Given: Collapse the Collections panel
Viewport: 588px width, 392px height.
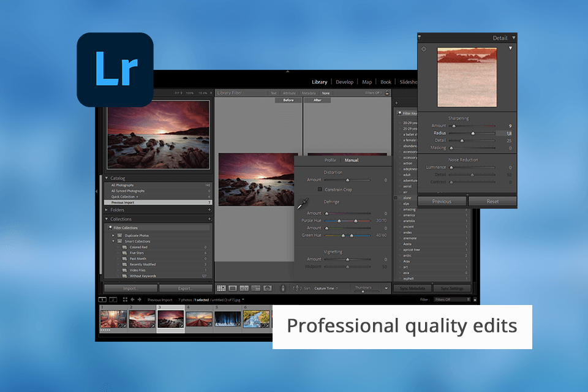Looking at the screenshot, I should pos(107,219).
